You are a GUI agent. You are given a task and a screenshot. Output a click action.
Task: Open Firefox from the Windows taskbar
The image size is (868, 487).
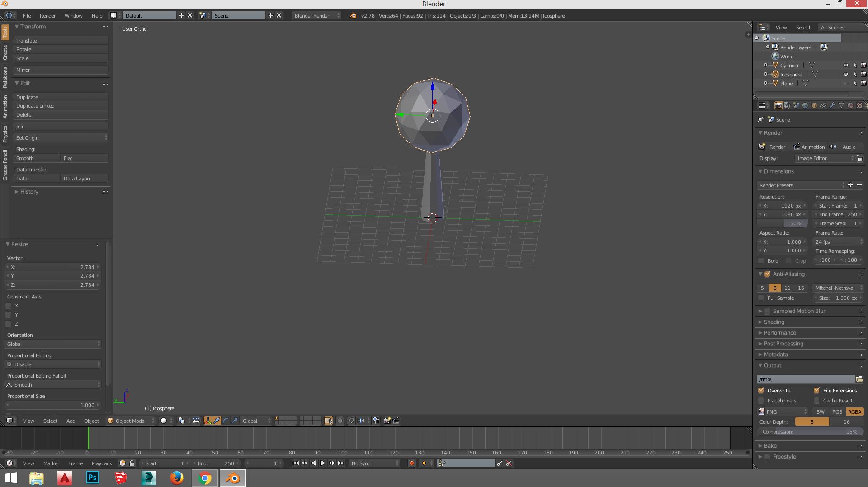point(177,478)
